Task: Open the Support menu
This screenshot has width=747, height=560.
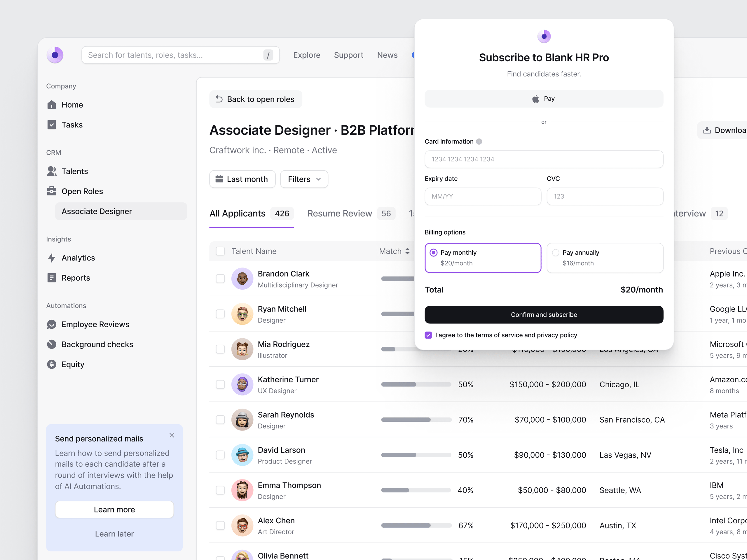Action: click(x=348, y=55)
